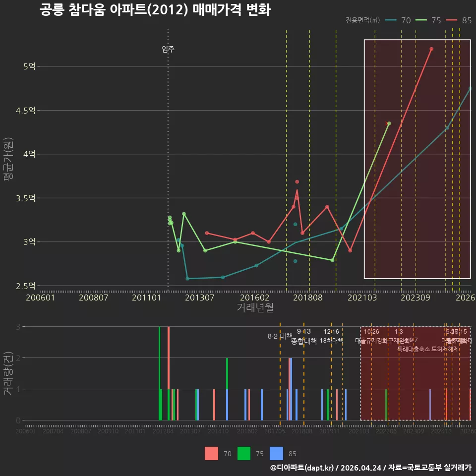476x476 pixels.
Task: Click the 평균가(원) axis title
Action: (8, 159)
